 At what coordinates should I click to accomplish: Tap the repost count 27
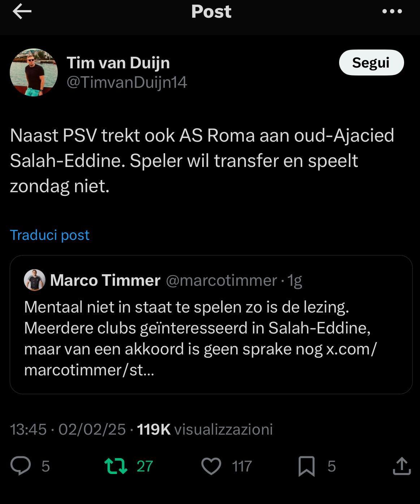[145, 466]
